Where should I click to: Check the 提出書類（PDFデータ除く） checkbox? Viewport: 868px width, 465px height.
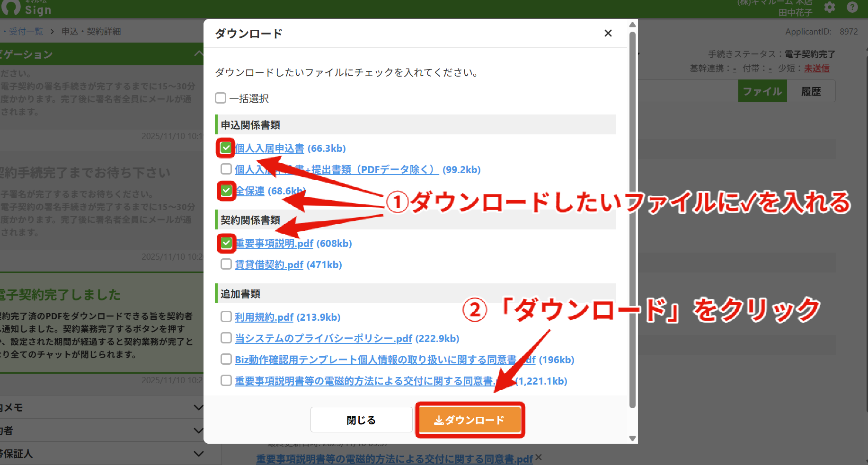(x=226, y=169)
